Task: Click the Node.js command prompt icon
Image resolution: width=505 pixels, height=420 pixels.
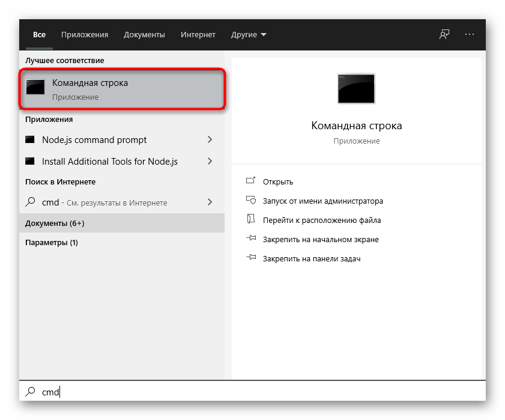Action: click(x=31, y=140)
